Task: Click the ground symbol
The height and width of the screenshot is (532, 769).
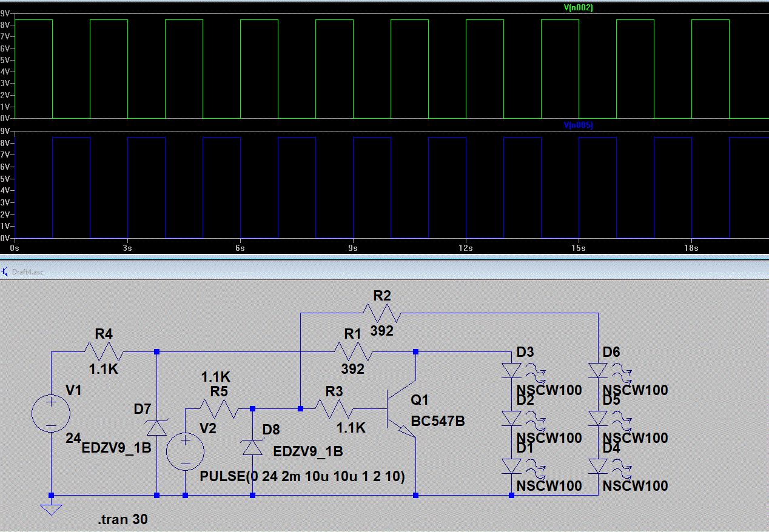Action: click(51, 508)
